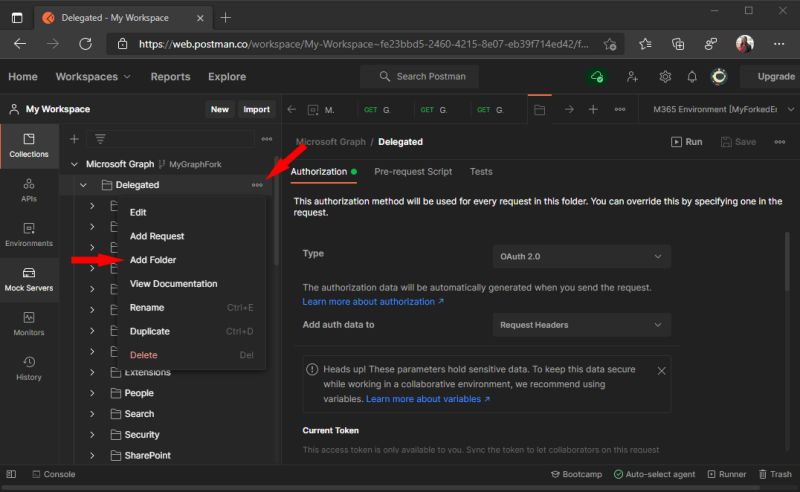Click the filter icon in collections panel
This screenshot has width=800, height=492.
click(100, 139)
